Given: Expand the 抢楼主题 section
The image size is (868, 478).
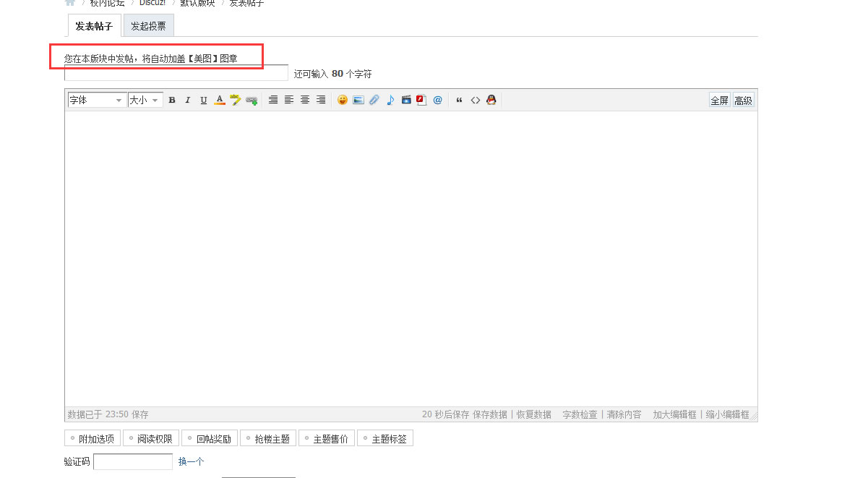Looking at the screenshot, I should pyautogui.click(x=268, y=439).
